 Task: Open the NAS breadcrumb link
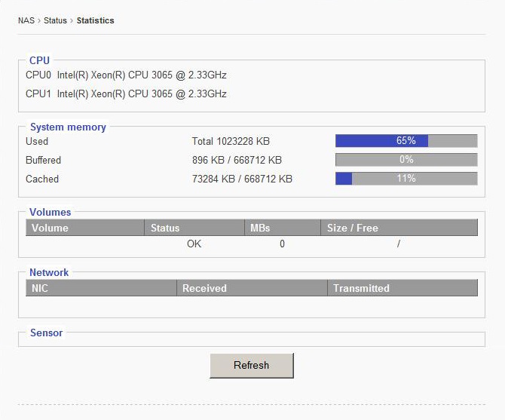26,20
